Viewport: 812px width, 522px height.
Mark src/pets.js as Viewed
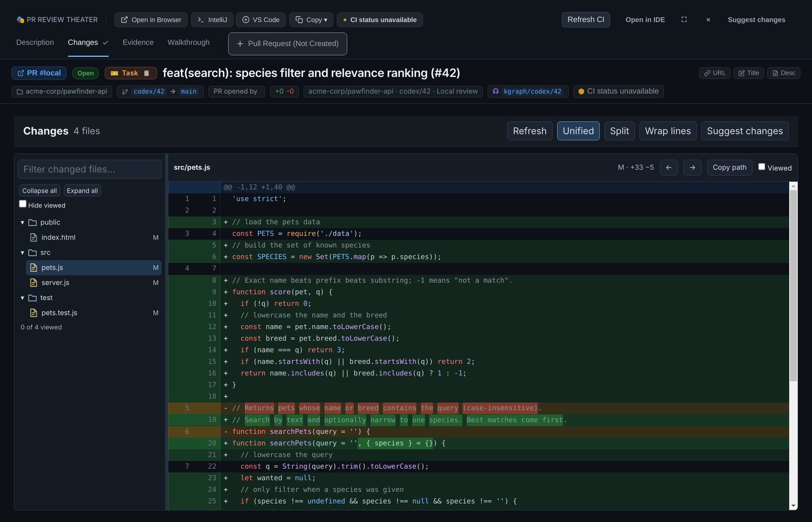click(x=762, y=167)
